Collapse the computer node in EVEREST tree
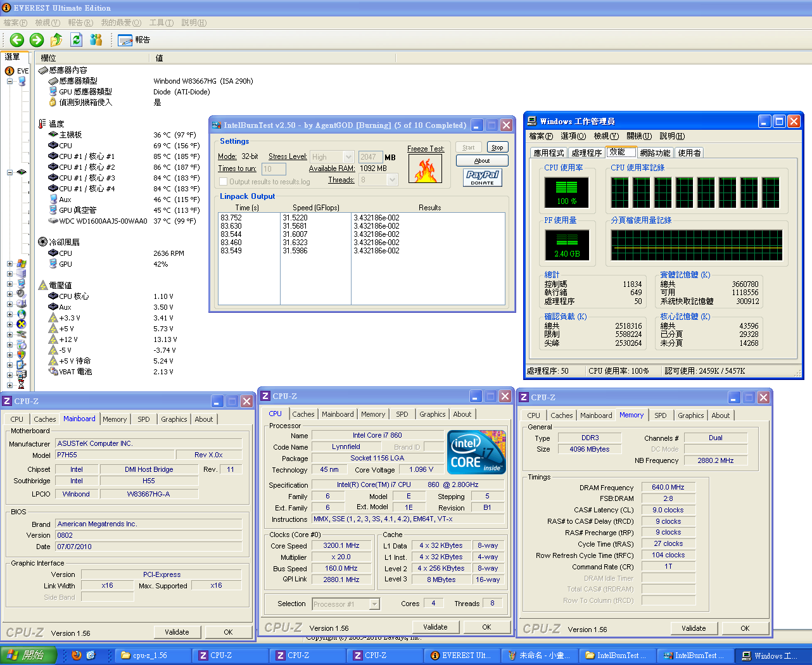 (x=10, y=81)
